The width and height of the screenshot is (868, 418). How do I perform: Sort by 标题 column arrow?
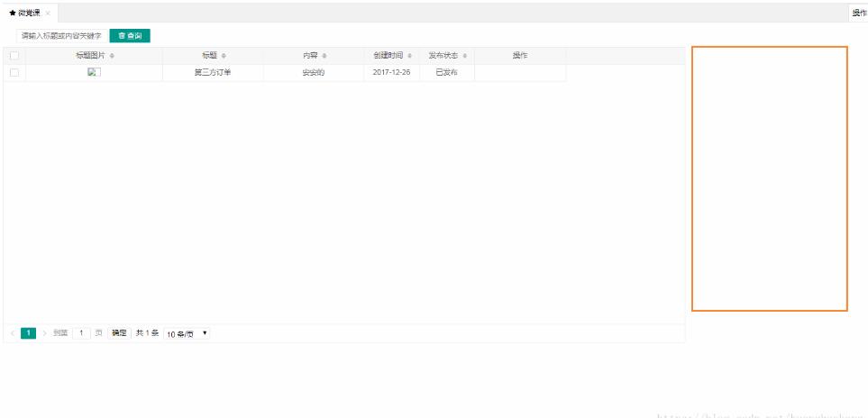point(224,56)
